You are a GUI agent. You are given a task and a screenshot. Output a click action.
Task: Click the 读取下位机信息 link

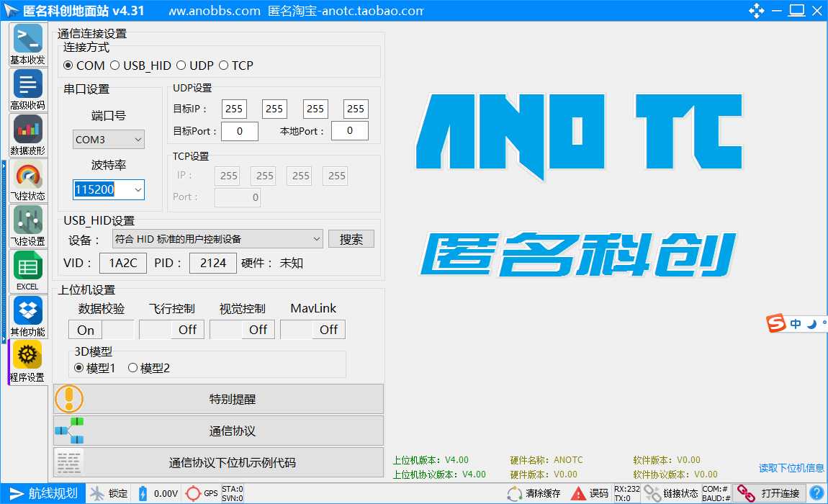click(791, 467)
